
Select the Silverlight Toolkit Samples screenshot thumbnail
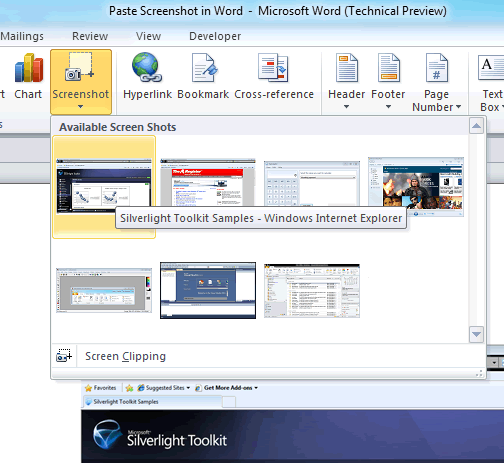tap(104, 186)
